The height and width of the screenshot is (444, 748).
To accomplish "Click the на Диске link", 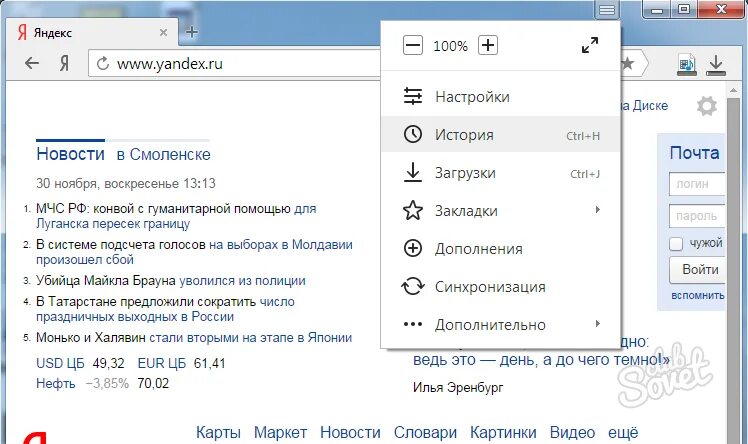I will [644, 106].
